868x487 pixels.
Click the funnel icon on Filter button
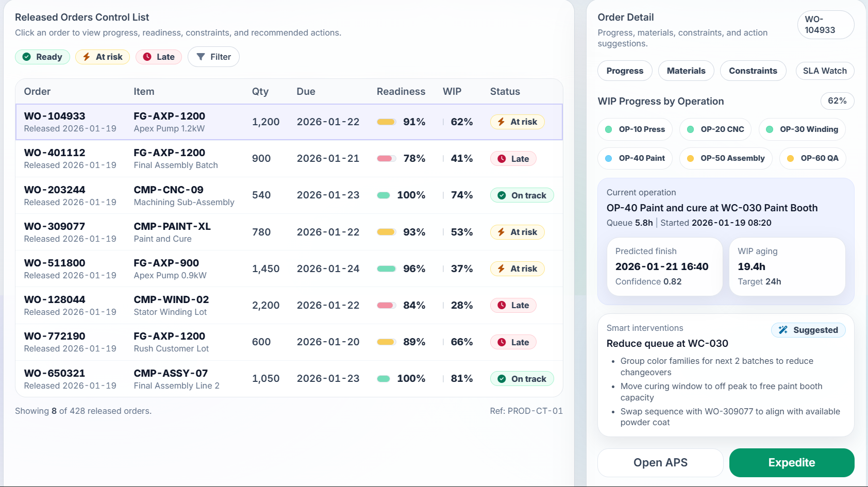201,57
